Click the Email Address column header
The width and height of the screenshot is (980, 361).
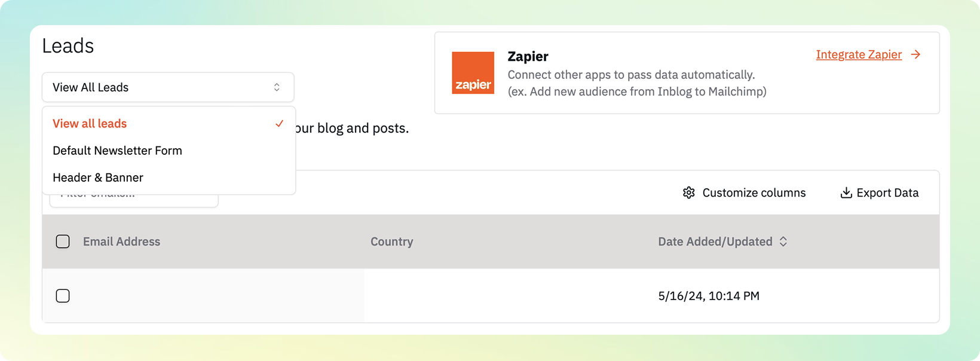[121, 241]
